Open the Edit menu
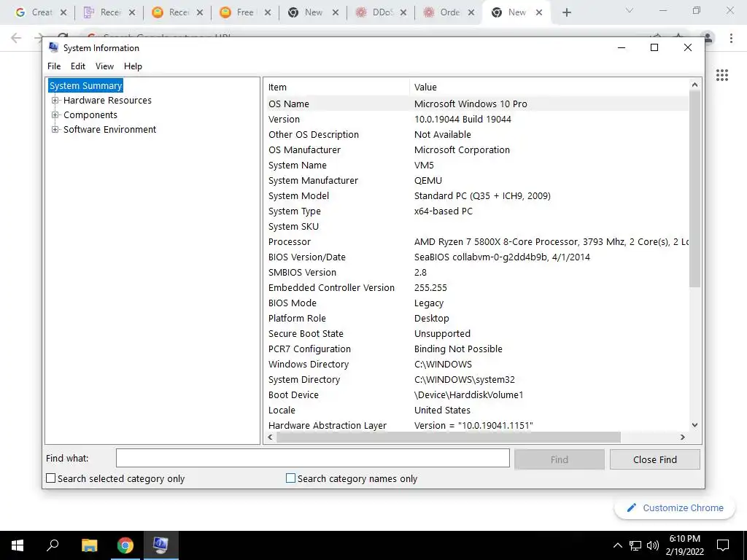This screenshot has width=747, height=560. coord(77,66)
